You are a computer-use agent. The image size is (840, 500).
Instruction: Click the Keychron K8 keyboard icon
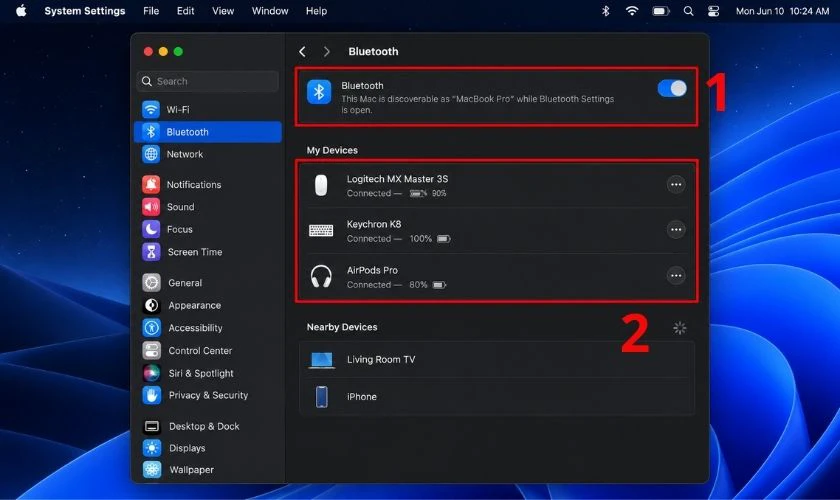(x=321, y=230)
